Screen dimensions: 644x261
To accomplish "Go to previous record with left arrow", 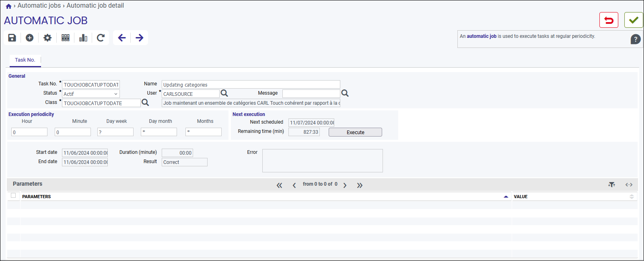I will (122, 38).
